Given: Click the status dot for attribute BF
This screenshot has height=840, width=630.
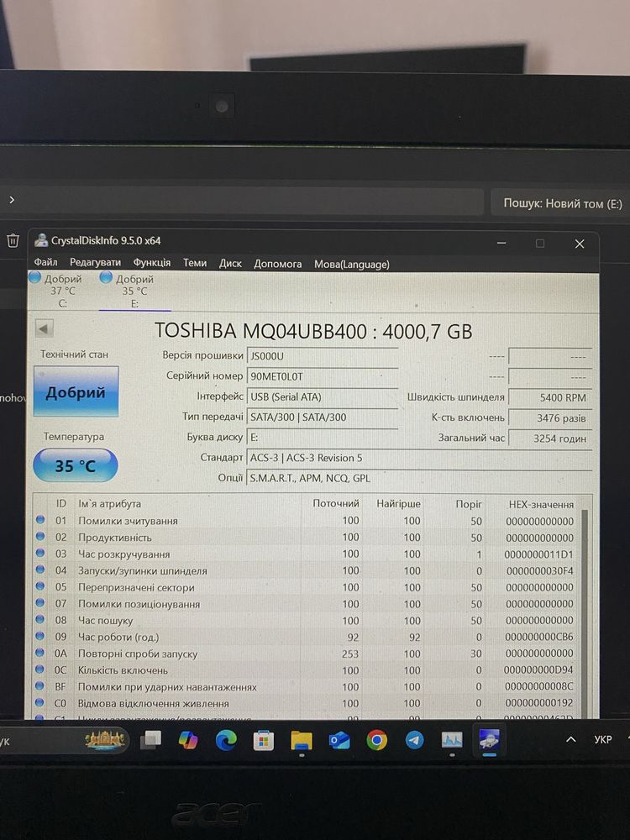Looking at the screenshot, I should (40, 685).
